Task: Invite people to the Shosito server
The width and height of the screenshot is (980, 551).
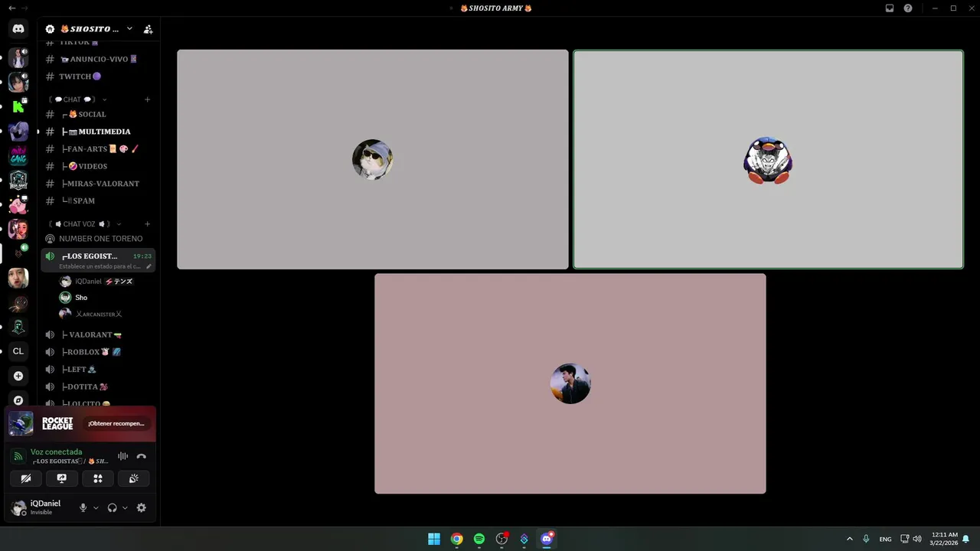Action: click(x=149, y=29)
